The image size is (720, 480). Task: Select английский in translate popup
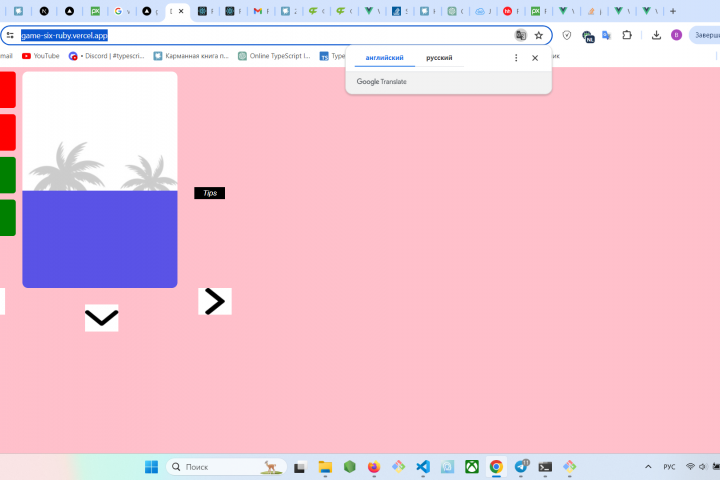tap(384, 58)
